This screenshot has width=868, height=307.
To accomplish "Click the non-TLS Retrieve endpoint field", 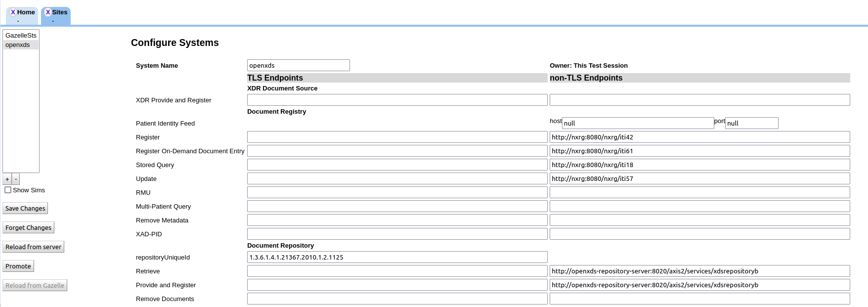I will tap(699, 271).
